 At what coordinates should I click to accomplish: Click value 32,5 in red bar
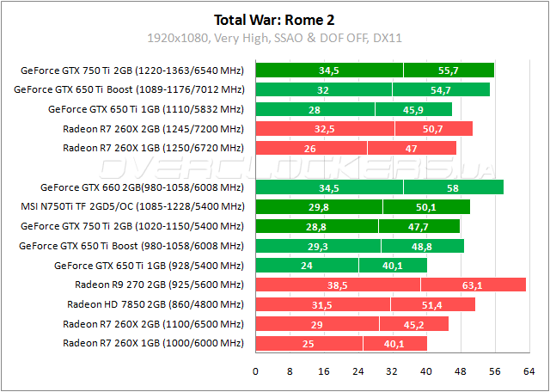325,129
